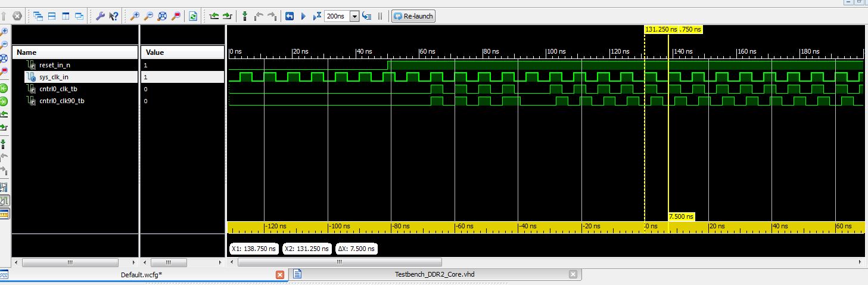Click Name pane horizontal scrollbar thumb
The width and height of the screenshot is (868, 285).
coord(70,262)
